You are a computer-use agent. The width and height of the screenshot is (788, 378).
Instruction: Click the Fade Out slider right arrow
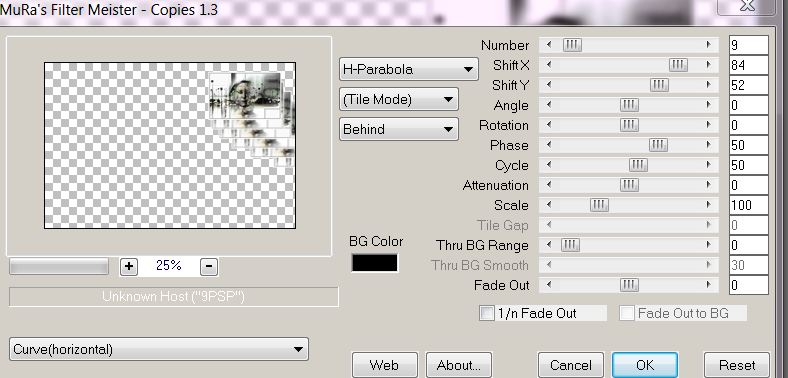click(x=709, y=285)
